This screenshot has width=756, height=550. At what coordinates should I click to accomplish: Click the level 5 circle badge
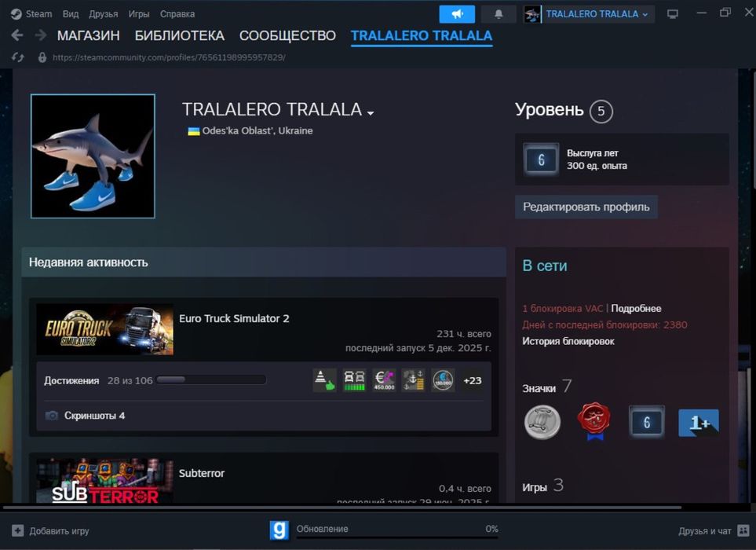tap(601, 111)
